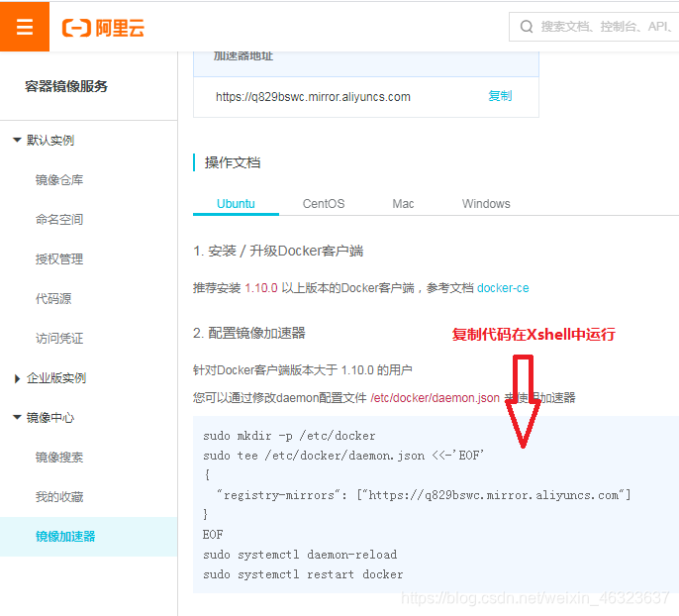Open 镜像搜索 in sidebar
This screenshot has width=679, height=616.
point(59,457)
